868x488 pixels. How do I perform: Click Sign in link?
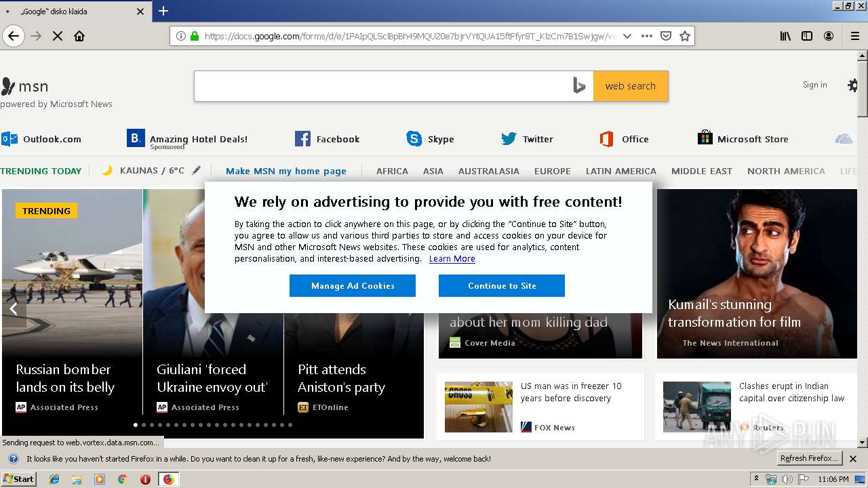pyautogui.click(x=814, y=85)
